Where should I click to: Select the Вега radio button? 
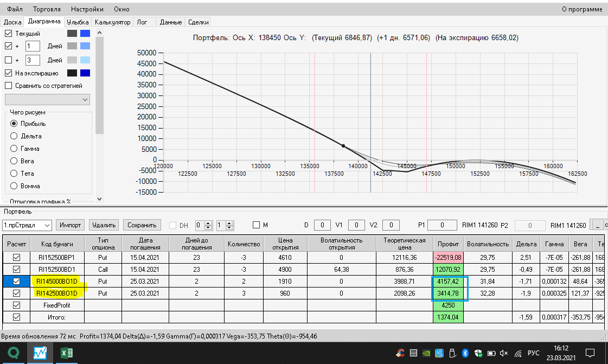coord(14,161)
